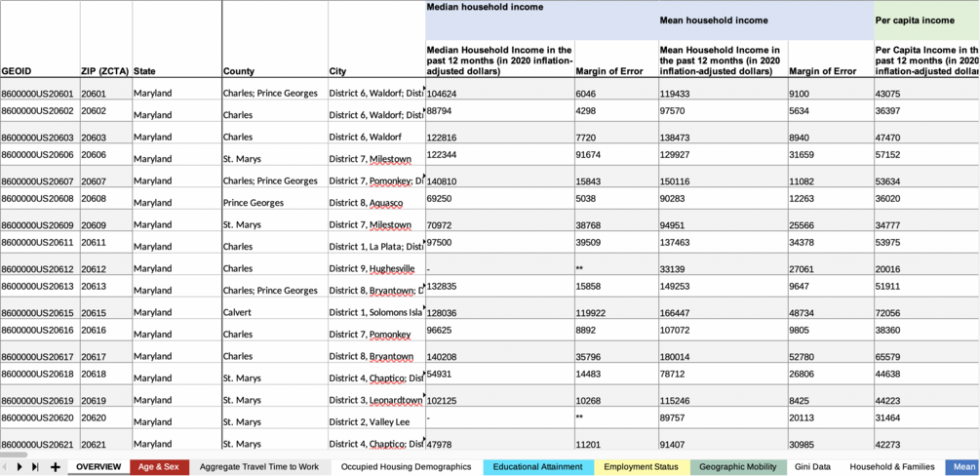Open the Gini Data sheet tab

click(x=812, y=466)
